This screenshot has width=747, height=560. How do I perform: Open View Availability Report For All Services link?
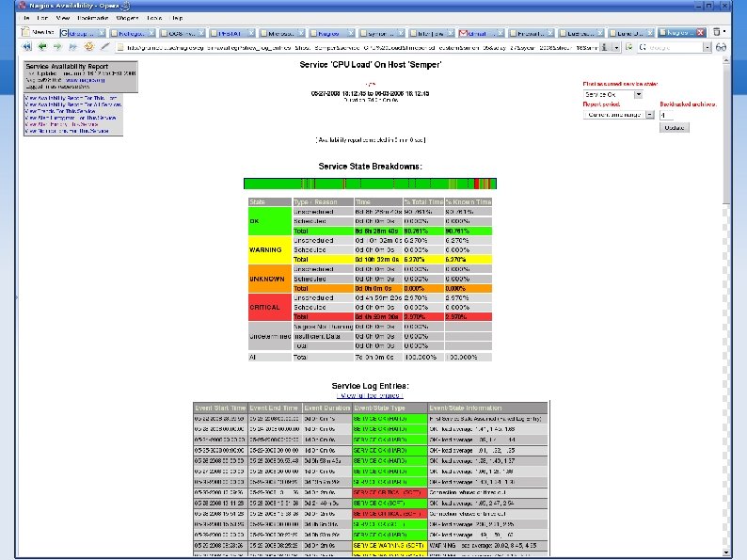tap(72, 104)
